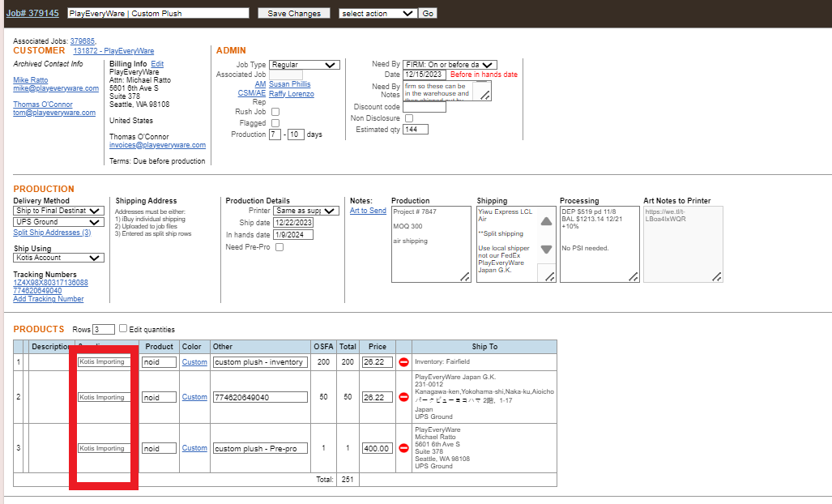Open the Art to Send link

click(368, 211)
